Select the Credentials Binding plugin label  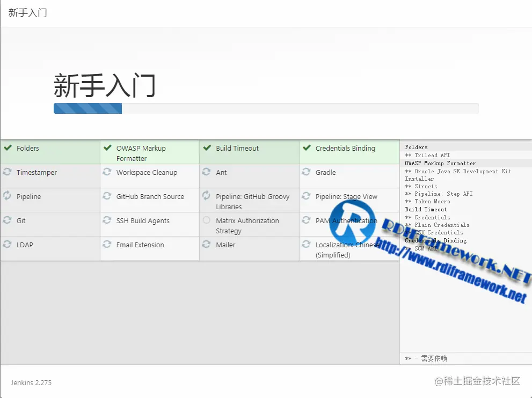click(345, 148)
